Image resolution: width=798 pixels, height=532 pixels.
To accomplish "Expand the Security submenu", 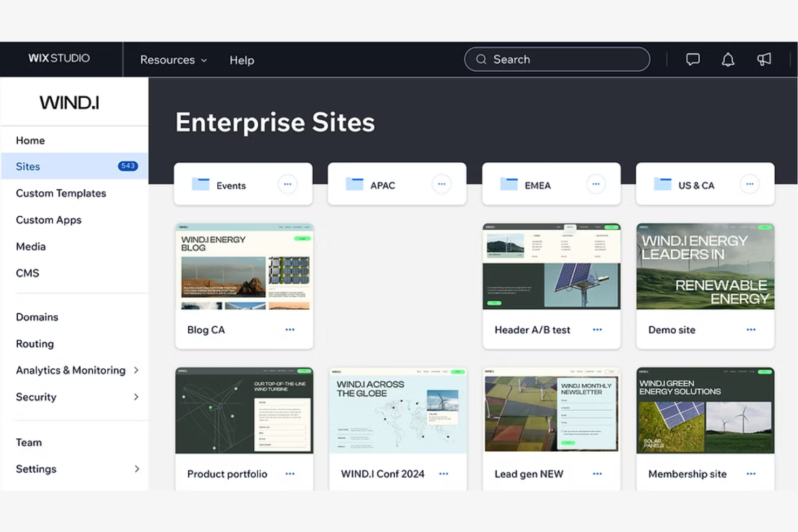I will pyautogui.click(x=136, y=397).
